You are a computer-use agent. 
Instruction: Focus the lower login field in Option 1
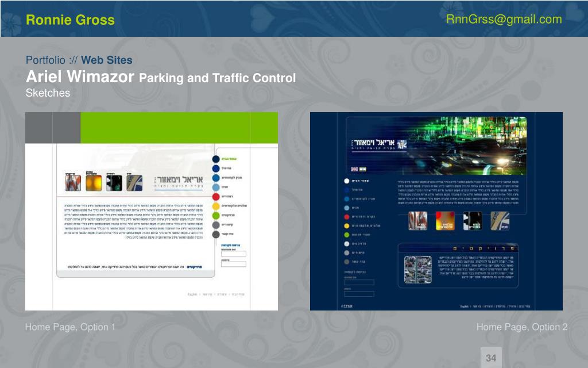pyautogui.click(x=234, y=264)
